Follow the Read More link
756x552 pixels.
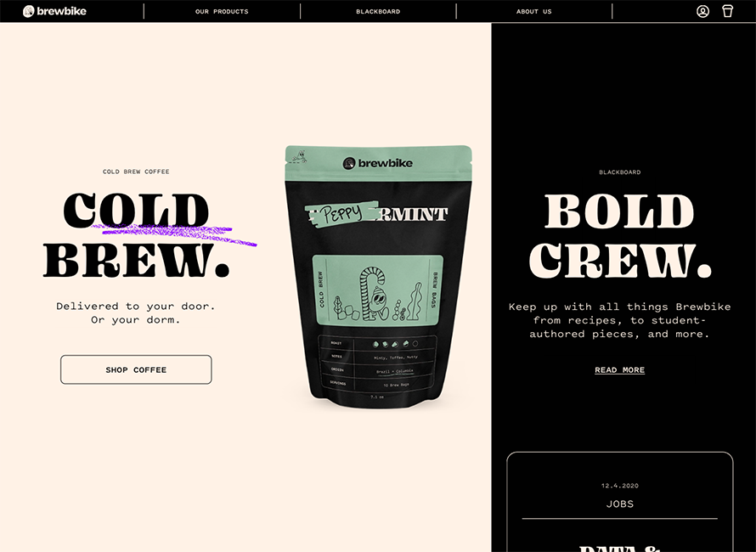tap(619, 369)
